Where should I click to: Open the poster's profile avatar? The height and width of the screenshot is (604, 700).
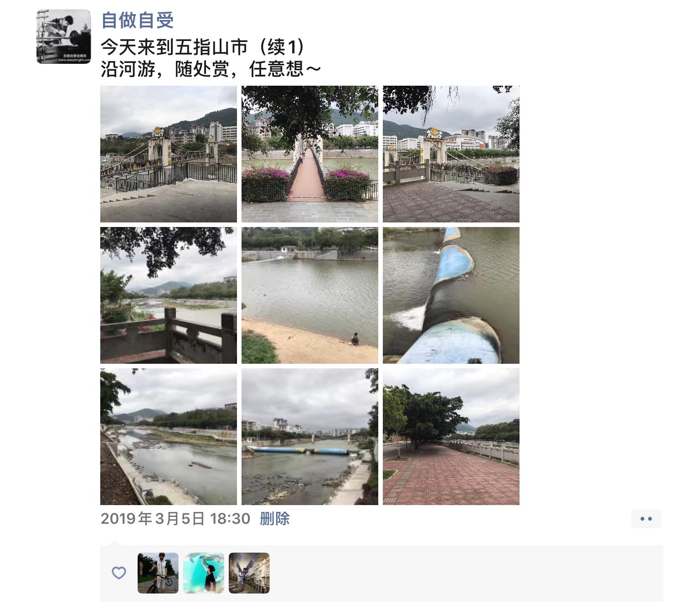click(x=64, y=36)
